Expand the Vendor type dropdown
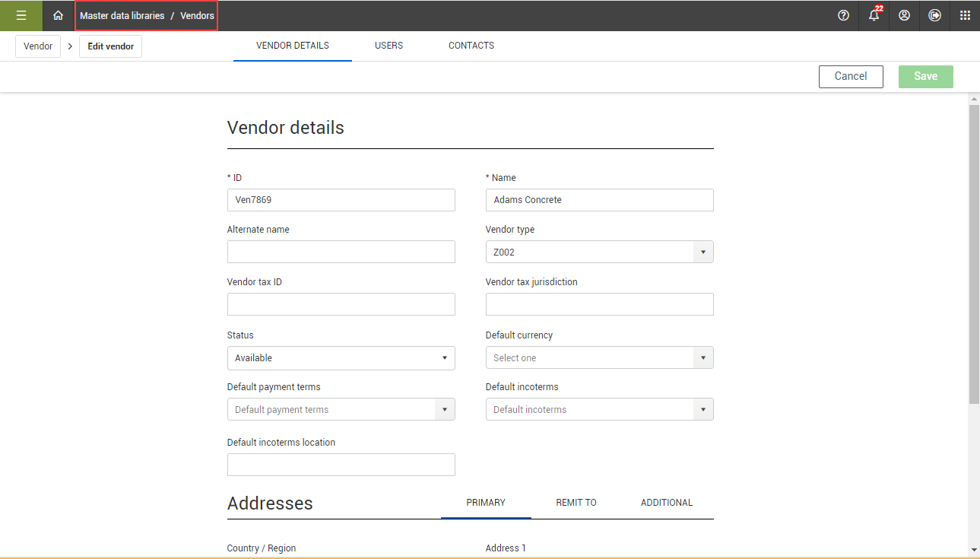The image size is (980, 559). pyautogui.click(x=702, y=252)
